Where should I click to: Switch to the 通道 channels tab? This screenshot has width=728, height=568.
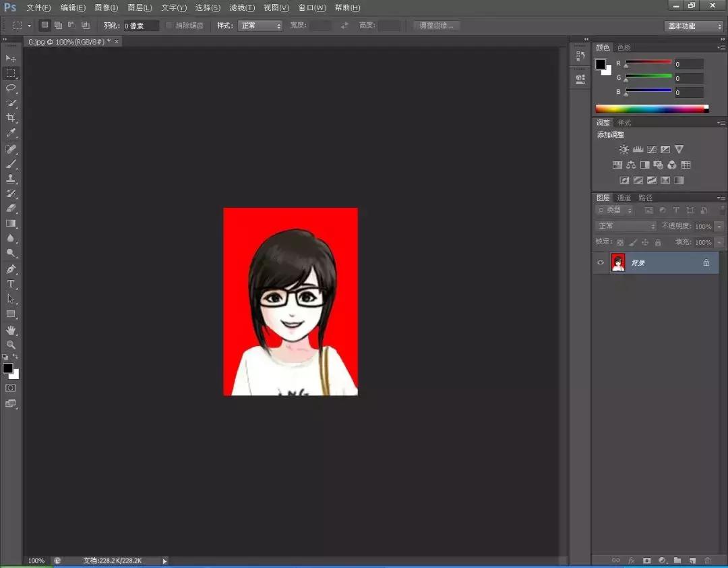click(x=624, y=198)
